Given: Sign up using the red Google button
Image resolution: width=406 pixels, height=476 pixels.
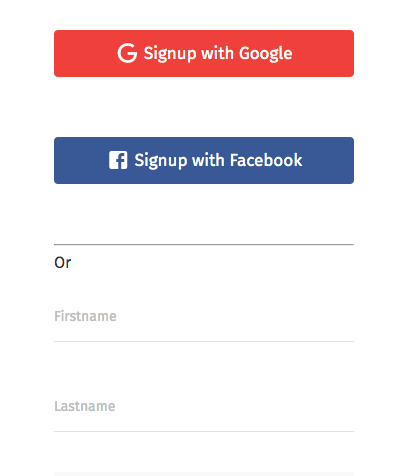Looking at the screenshot, I should (204, 53).
